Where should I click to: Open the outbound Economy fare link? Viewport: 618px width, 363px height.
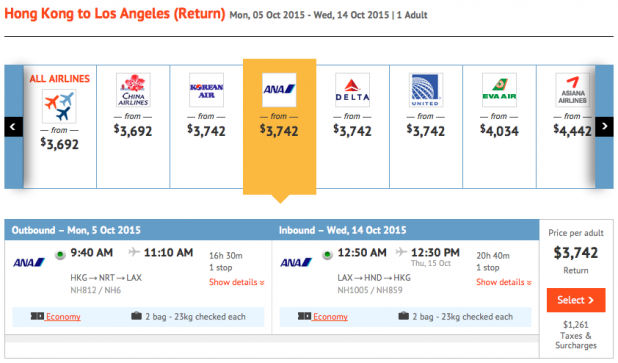point(63,317)
